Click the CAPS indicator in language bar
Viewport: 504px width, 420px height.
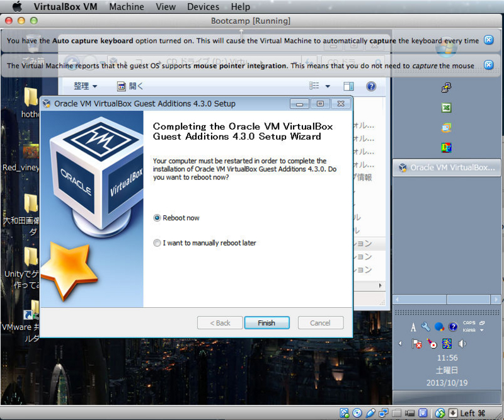pos(469,322)
